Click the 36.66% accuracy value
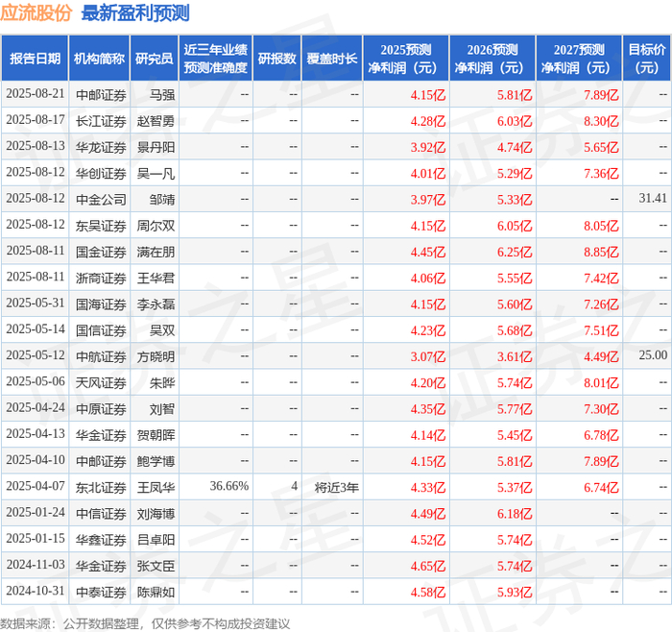This screenshot has width=672, height=632. [x=228, y=486]
